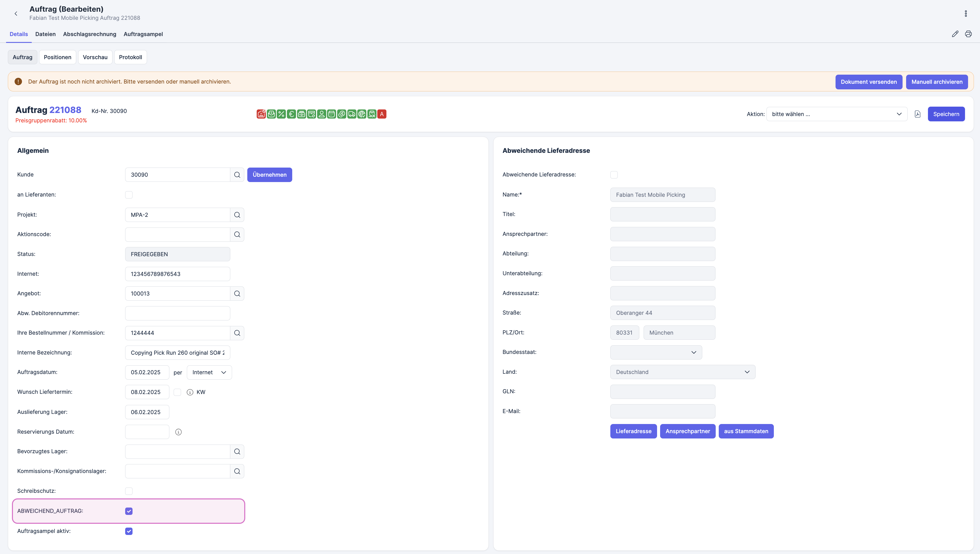Click the red warehouse status icon
The height and width of the screenshot is (554, 980).
[261, 114]
